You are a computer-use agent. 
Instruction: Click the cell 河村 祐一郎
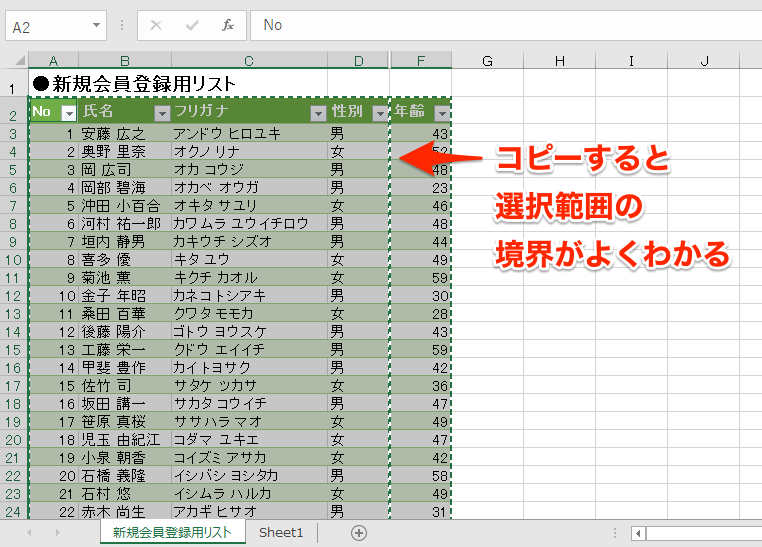pos(125,223)
